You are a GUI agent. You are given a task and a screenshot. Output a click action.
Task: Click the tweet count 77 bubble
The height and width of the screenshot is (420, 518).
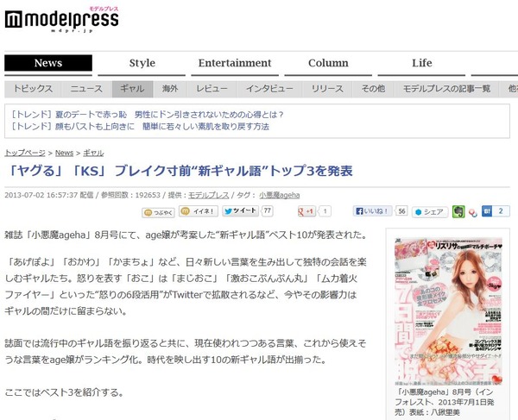(268, 210)
